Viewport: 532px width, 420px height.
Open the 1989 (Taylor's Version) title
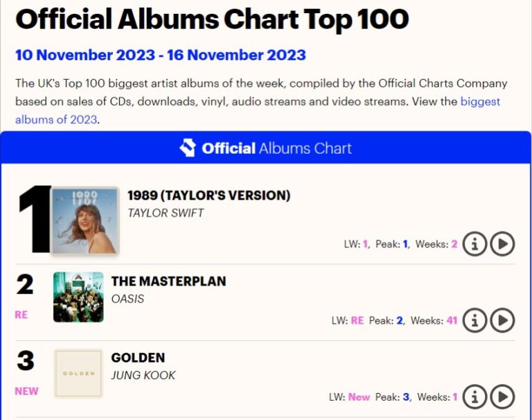click(x=209, y=195)
